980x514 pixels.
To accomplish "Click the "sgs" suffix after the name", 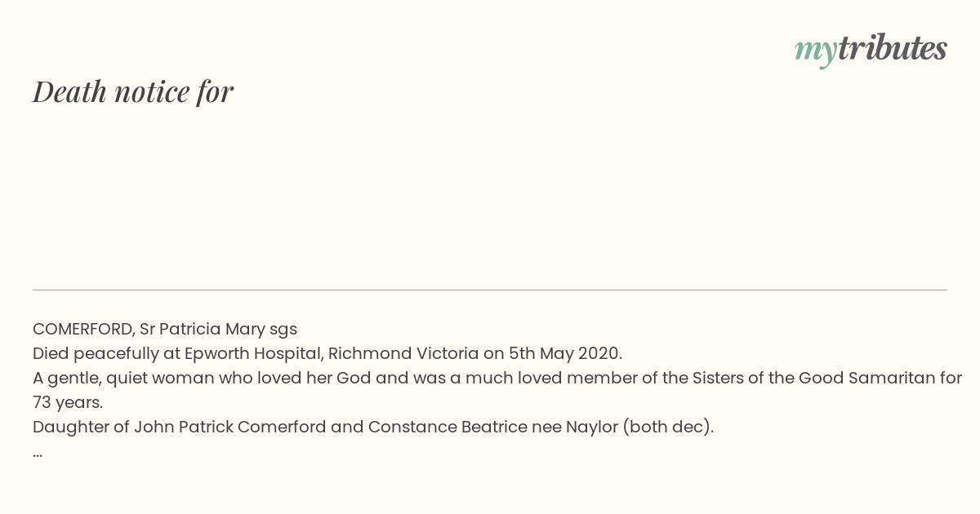I will [283, 330].
